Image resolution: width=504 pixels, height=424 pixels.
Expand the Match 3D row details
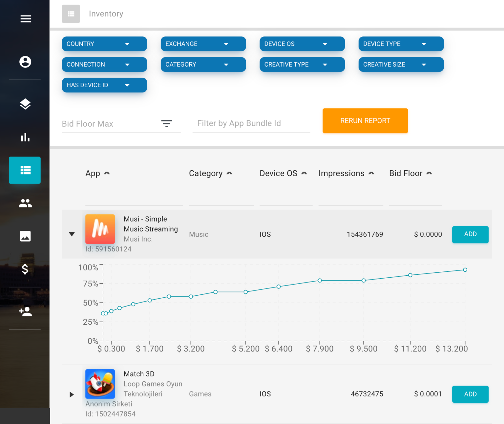coord(72,394)
